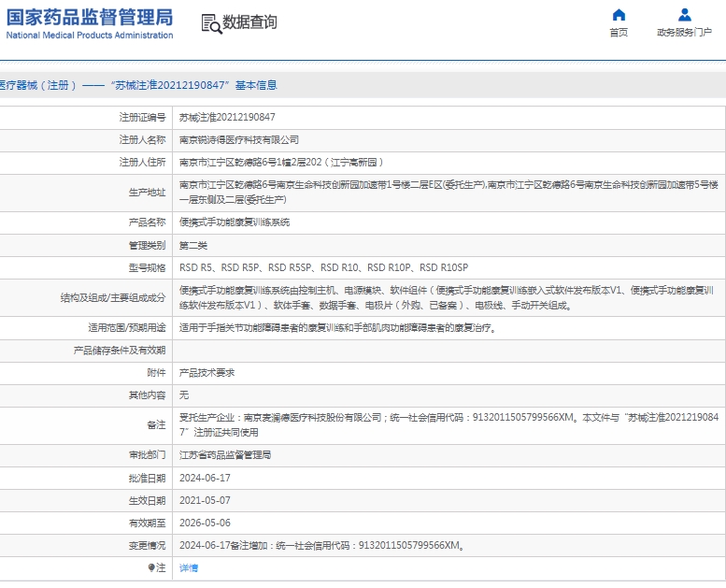Image resolution: width=726 pixels, height=588 pixels.
Task: Click registrant address 南京市江宁区乾德路6号1幢2层202
Action: click(x=281, y=162)
